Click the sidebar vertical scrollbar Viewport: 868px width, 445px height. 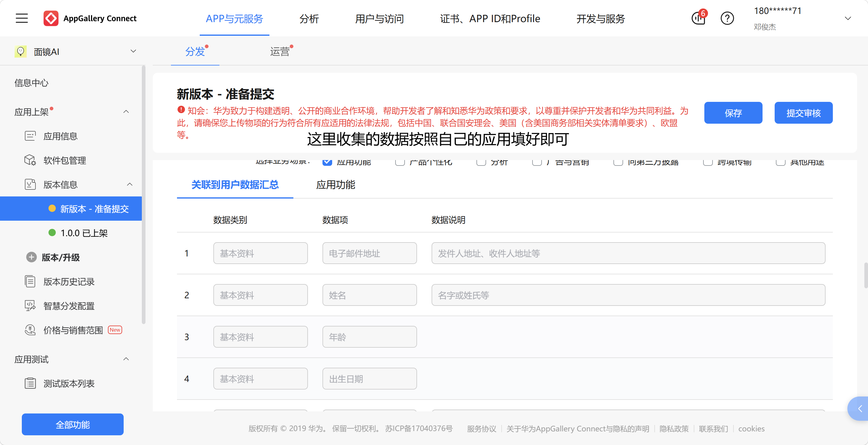tap(144, 195)
